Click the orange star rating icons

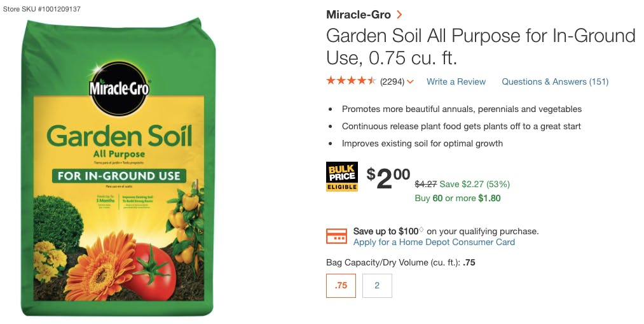[351, 81]
